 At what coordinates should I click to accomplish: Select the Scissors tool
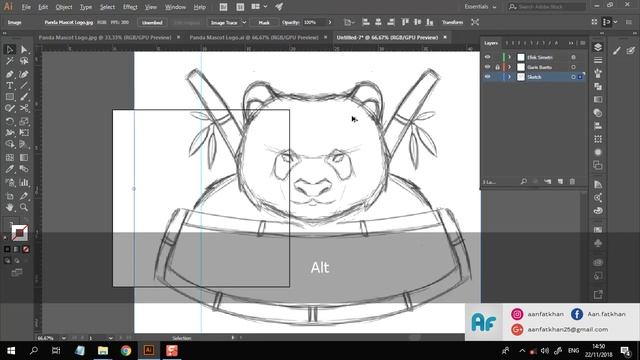(x=24, y=108)
